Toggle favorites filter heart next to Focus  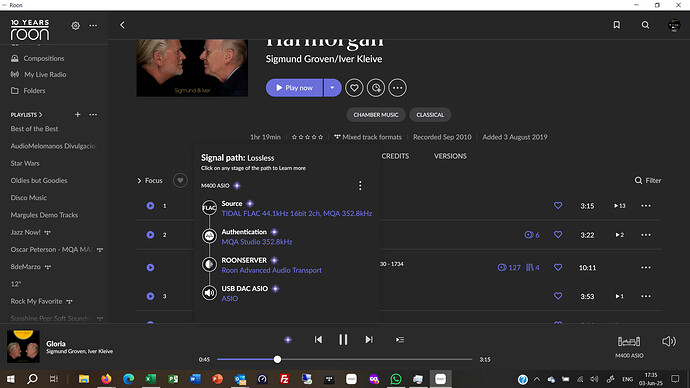[180, 180]
